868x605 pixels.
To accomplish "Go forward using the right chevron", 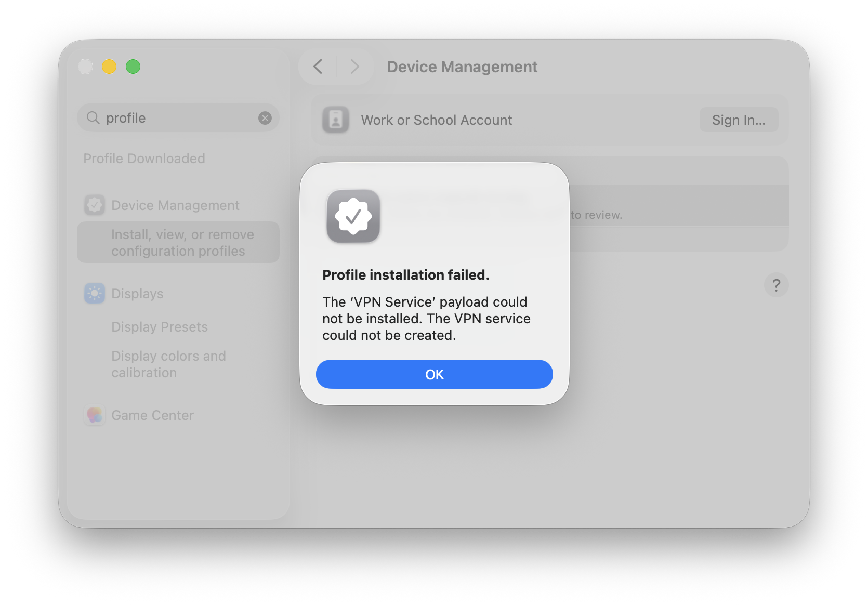I will [x=355, y=67].
